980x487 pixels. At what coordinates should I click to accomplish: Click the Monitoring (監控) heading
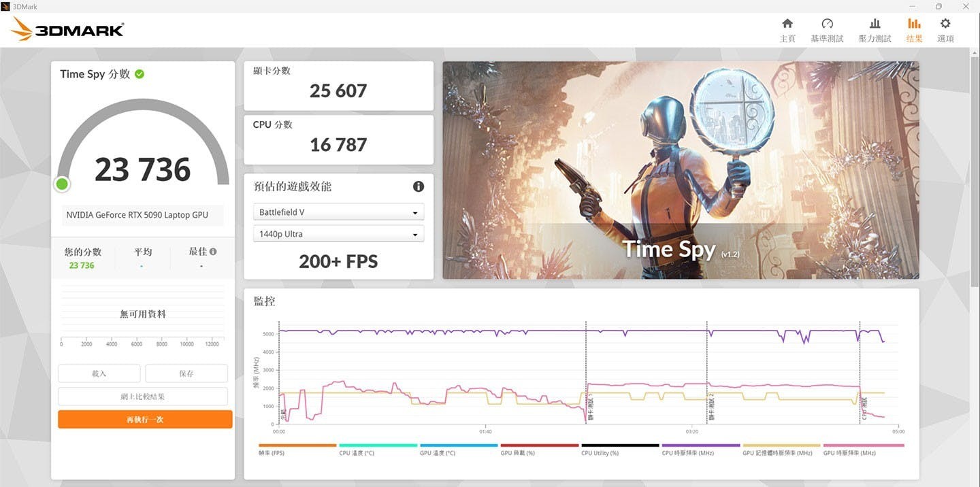click(265, 301)
